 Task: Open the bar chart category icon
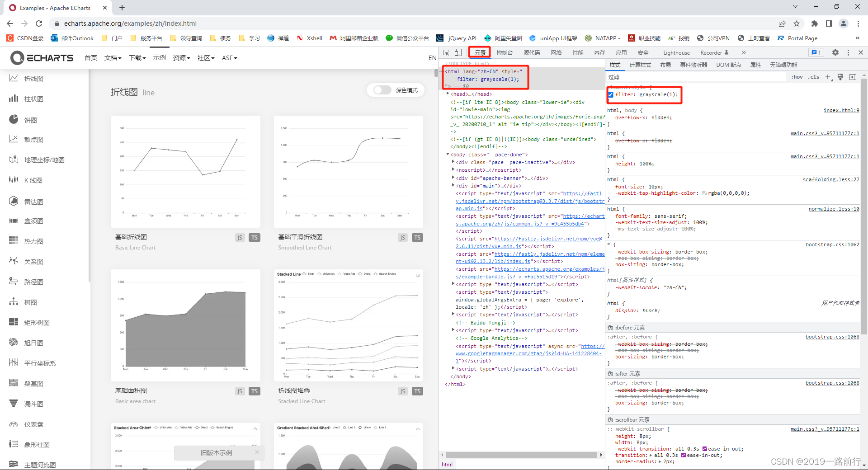pos(14,99)
